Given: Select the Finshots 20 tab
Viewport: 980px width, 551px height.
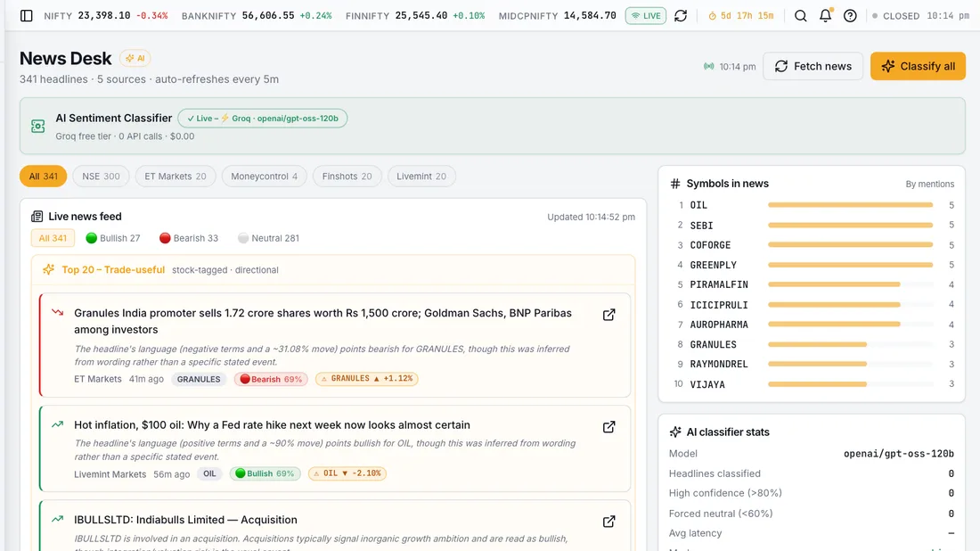Looking at the screenshot, I should (x=347, y=177).
